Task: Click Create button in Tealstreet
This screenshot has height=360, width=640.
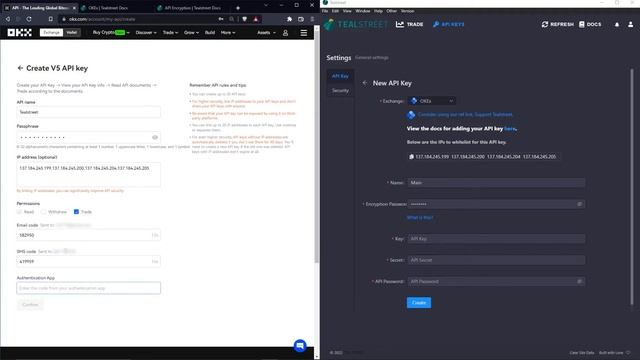Action: coord(419,302)
